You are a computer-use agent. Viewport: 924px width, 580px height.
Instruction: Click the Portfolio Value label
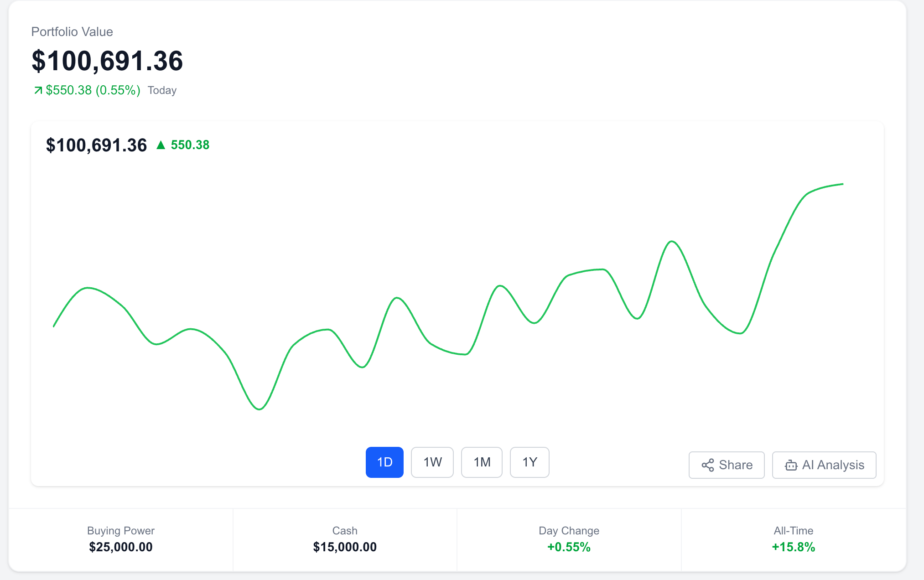[x=72, y=32]
